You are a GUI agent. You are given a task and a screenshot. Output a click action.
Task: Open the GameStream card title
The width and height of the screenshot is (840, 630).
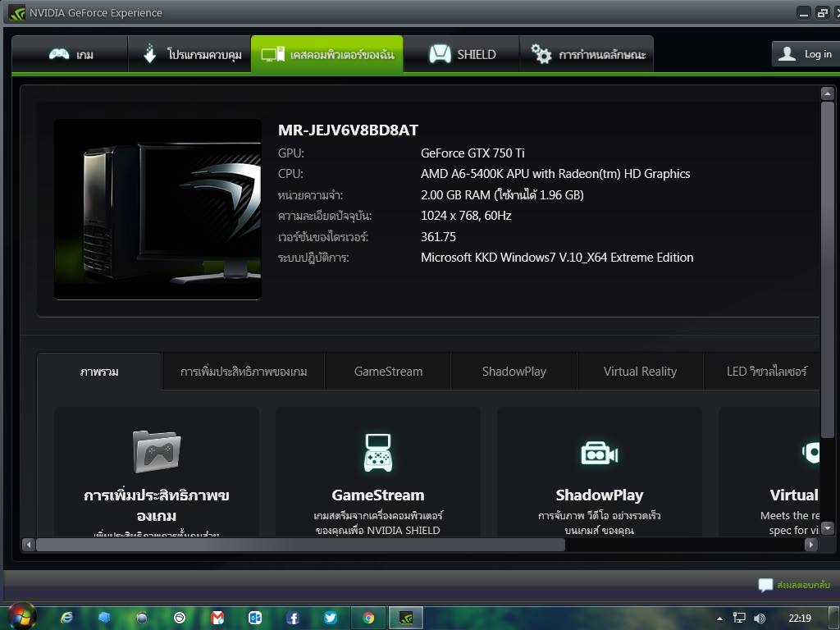(x=377, y=495)
